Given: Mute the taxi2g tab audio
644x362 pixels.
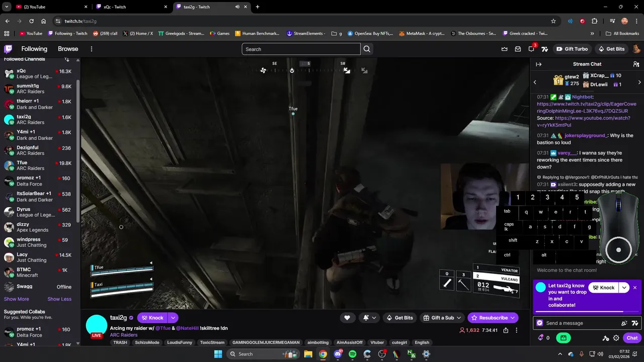Looking at the screenshot, I should (x=237, y=7).
